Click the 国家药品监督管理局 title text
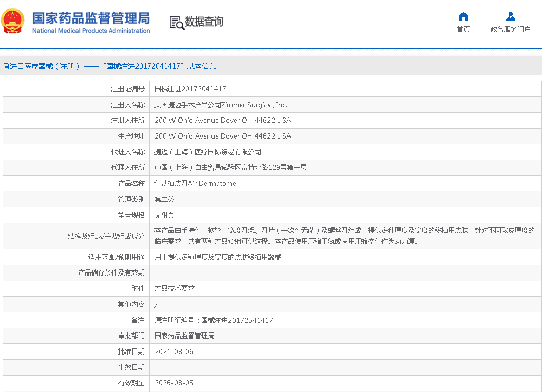Screen dimensions: 542x392 [x=91, y=18]
